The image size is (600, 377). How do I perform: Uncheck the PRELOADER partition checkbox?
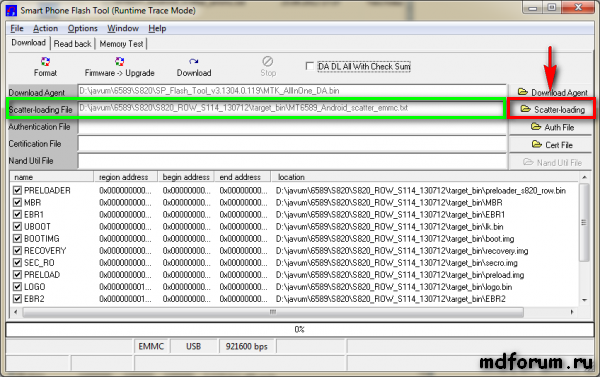[17, 190]
